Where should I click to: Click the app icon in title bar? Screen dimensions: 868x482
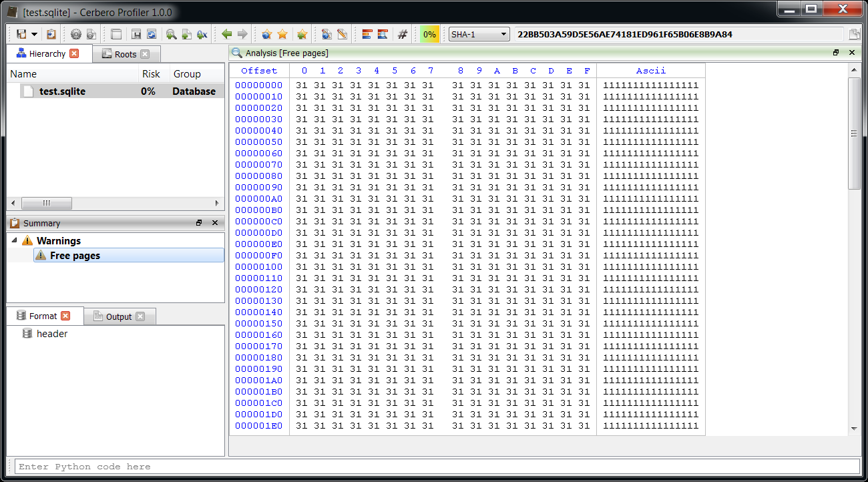pyautogui.click(x=13, y=12)
